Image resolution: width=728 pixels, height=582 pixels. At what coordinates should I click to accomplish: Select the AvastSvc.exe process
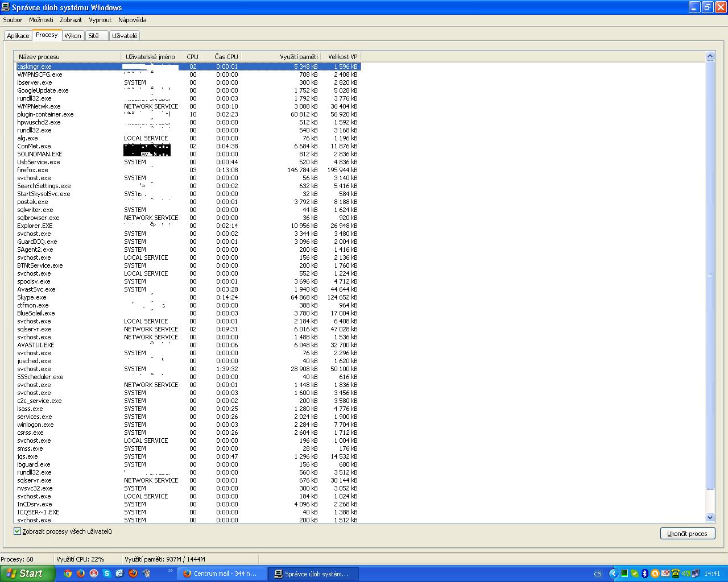tap(188, 289)
